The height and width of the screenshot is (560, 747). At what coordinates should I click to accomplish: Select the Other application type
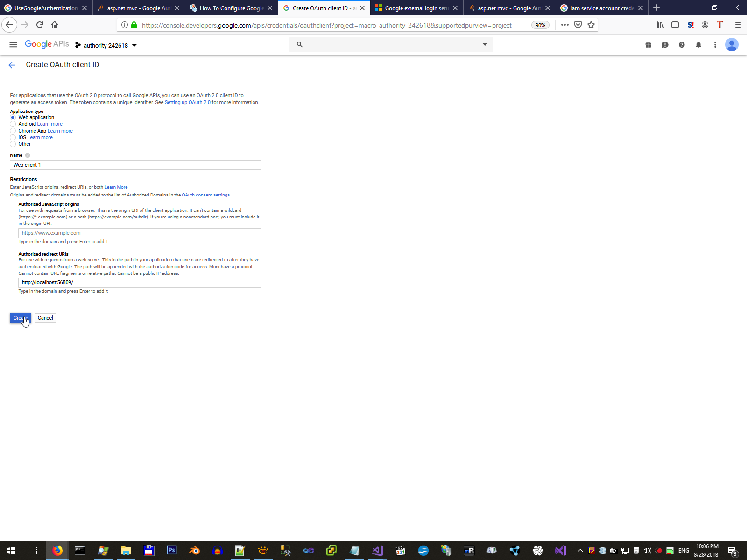[x=13, y=144]
